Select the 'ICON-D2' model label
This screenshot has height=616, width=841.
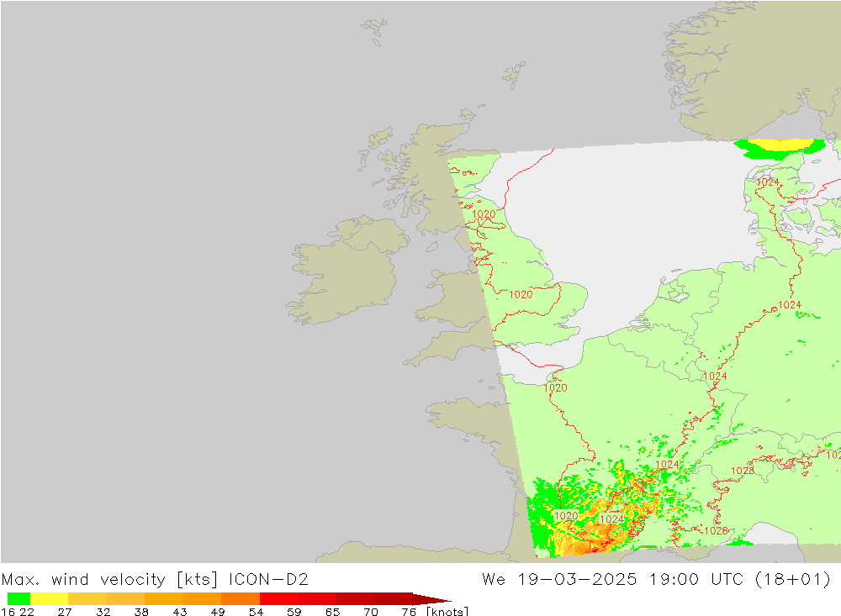coord(268,580)
